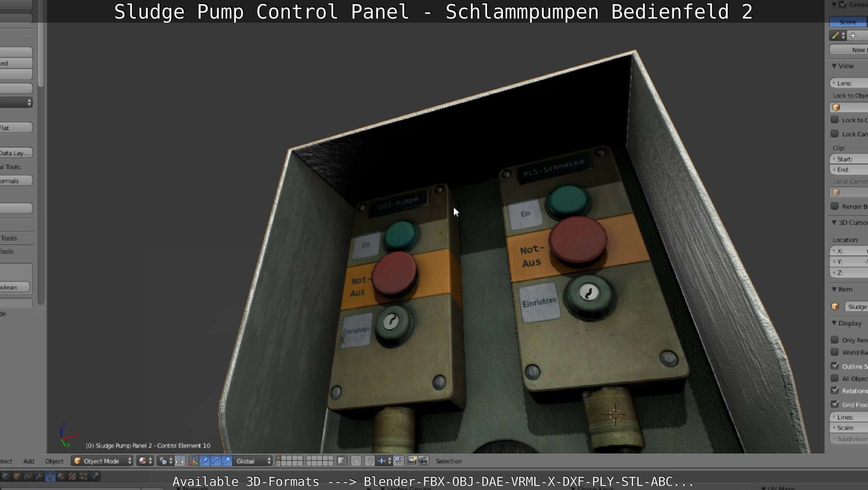Open the snap element type selector
868x490 pixels.
[384, 461]
